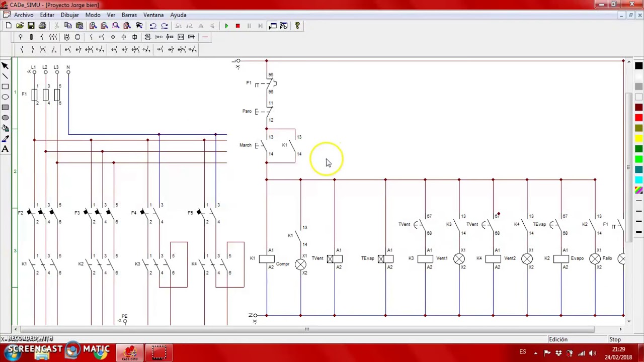
Task: Open the Archivo menu
Action: pos(24,15)
